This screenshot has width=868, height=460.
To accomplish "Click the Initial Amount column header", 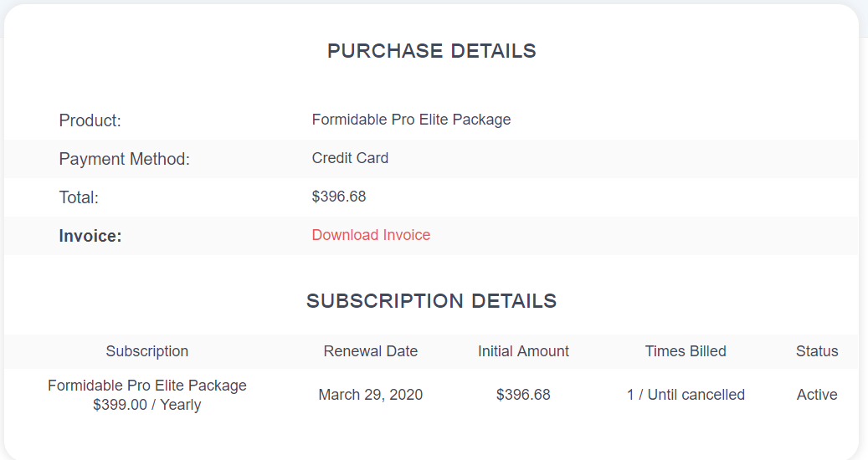I will (x=523, y=351).
